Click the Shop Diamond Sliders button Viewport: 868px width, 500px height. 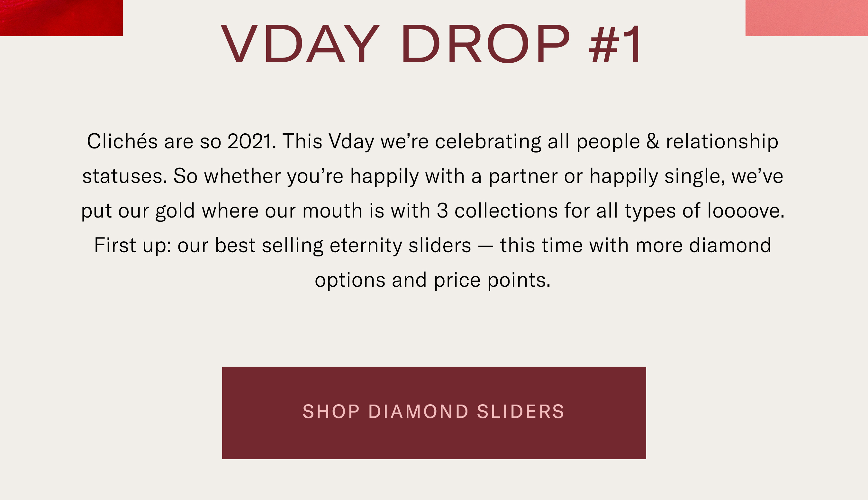tap(434, 412)
